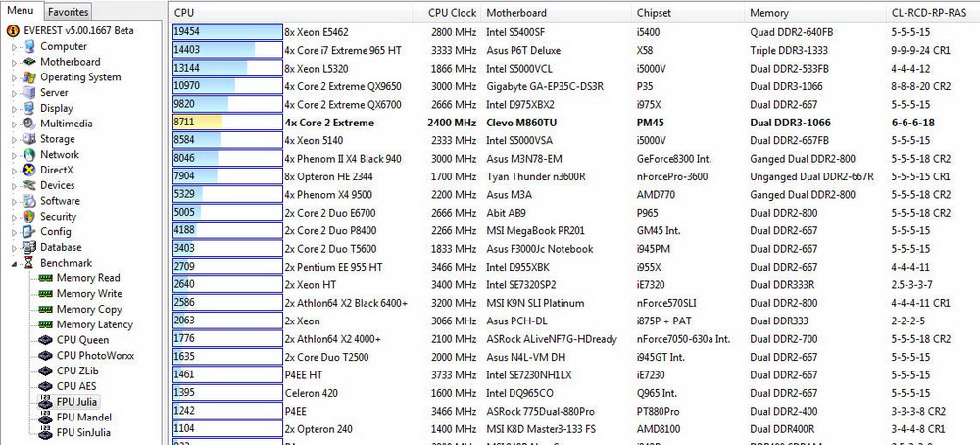Click the nForcePro-3600 chipset cell
The width and height of the screenshot is (980, 445).
(x=672, y=176)
